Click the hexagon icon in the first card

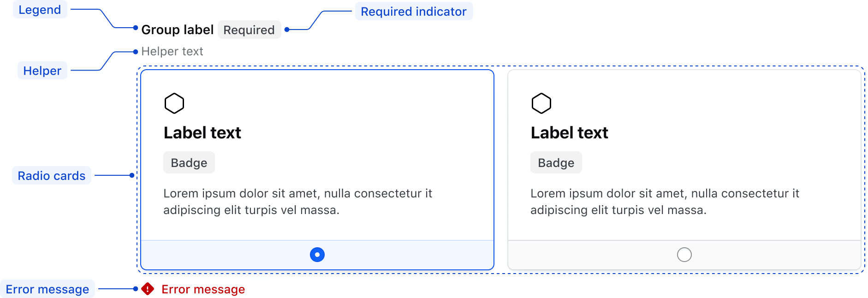(174, 103)
